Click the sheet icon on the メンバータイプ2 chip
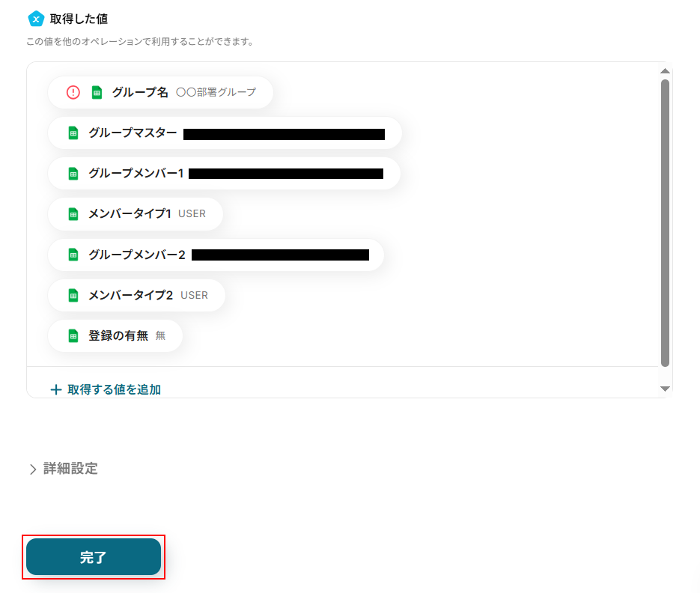700x593 pixels. coord(73,295)
